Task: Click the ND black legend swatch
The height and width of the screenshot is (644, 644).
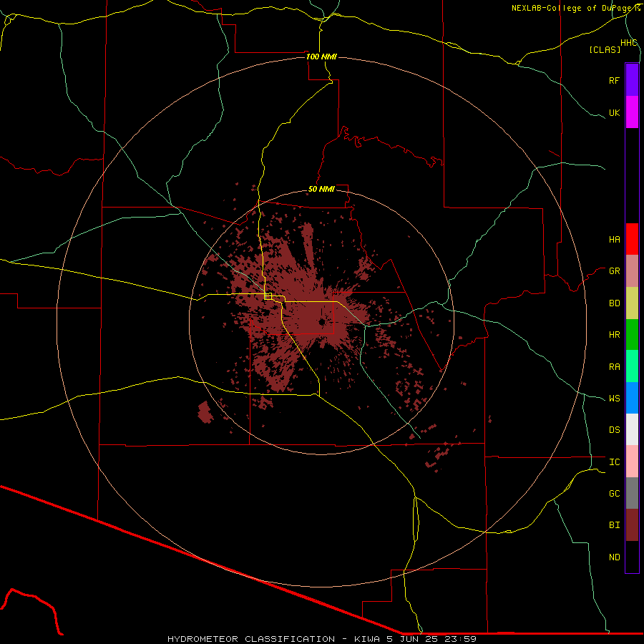Action: (632, 557)
